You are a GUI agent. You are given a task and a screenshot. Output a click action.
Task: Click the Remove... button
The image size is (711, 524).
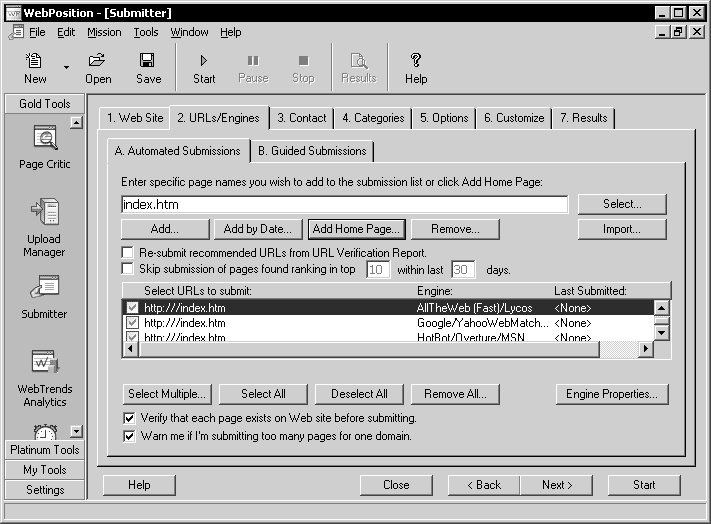(x=455, y=229)
